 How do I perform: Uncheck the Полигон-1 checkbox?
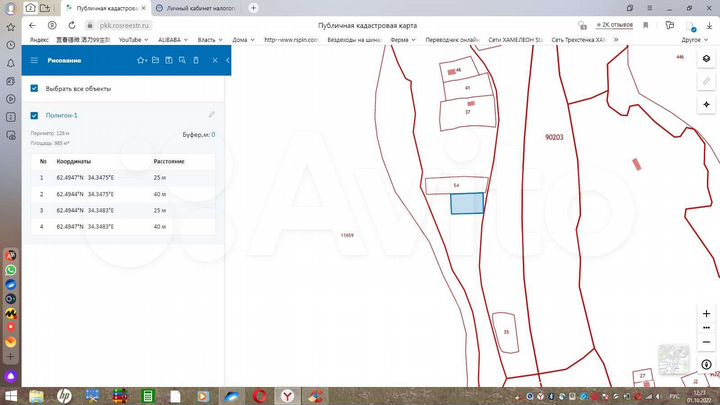(34, 115)
